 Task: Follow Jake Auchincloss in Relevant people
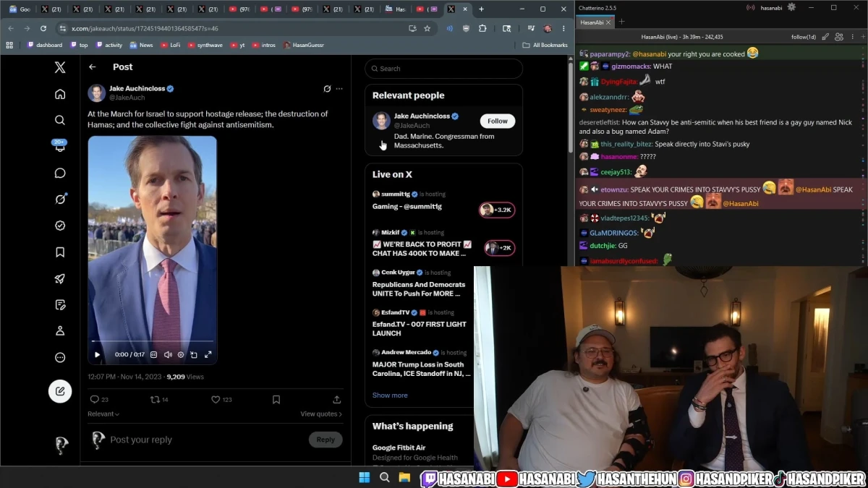(x=498, y=121)
